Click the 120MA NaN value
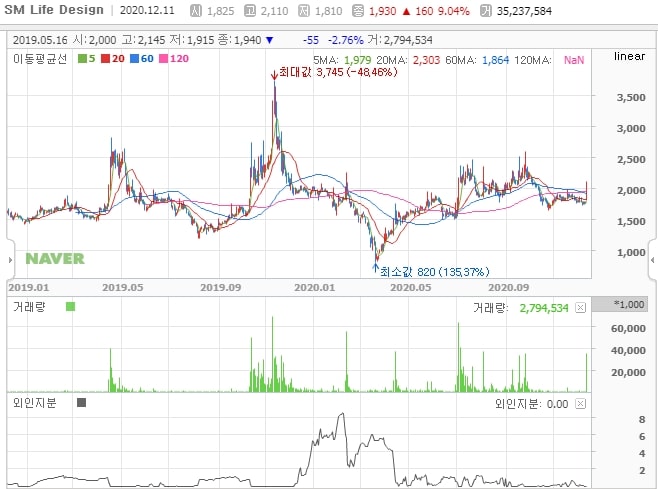 pyautogui.click(x=574, y=60)
